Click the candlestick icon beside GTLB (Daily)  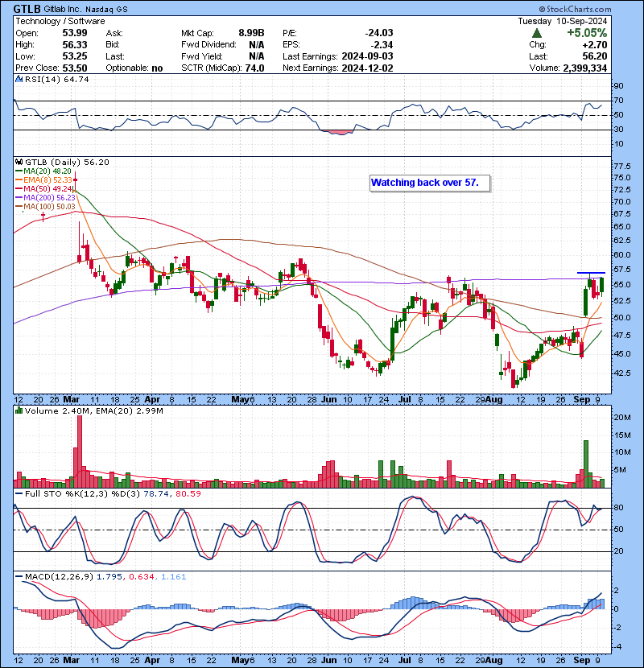coord(18,161)
